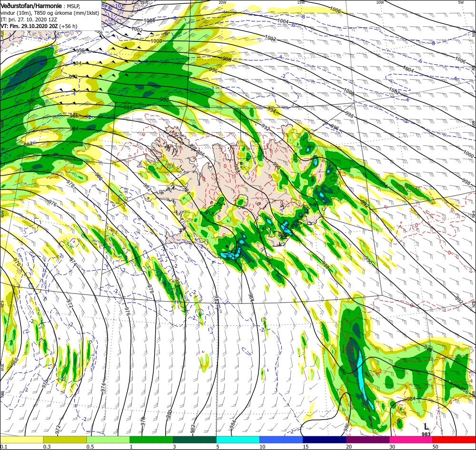Click the 25W longitude label
The image size is (476, 450).
[145, 2]
